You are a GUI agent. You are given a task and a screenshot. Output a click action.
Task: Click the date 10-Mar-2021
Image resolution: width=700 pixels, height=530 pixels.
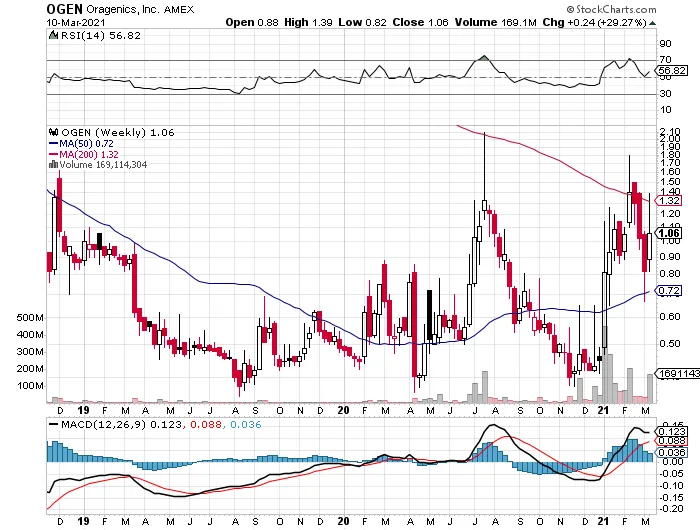[x=76, y=22]
